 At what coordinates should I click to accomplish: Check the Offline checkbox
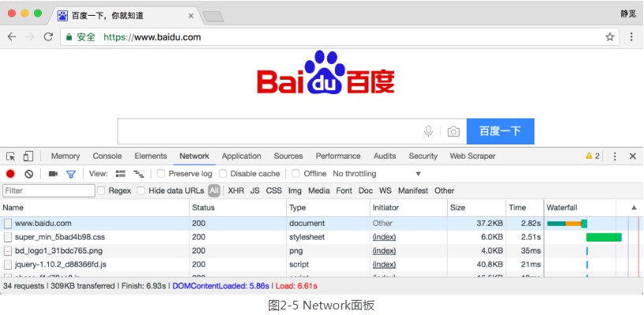pyautogui.click(x=296, y=174)
